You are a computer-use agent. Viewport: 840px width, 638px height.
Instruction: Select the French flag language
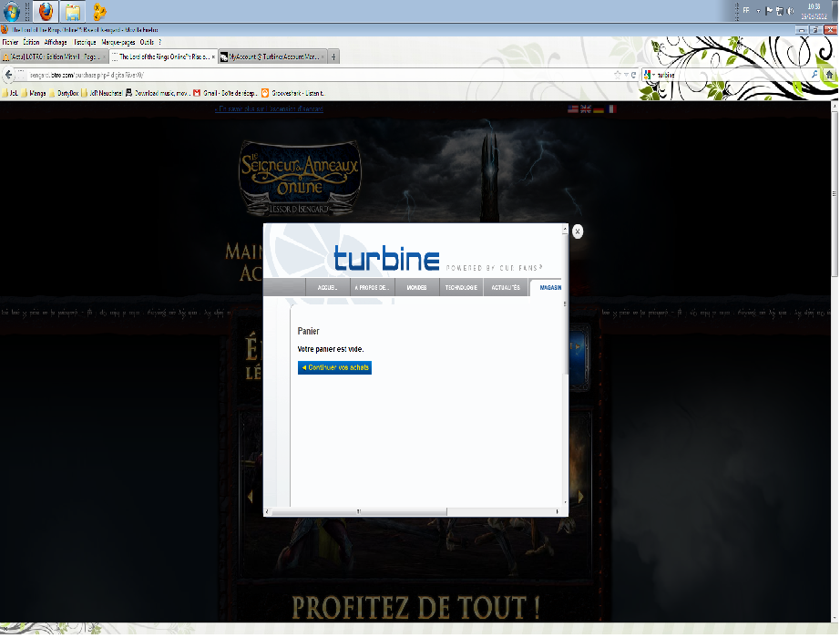pyautogui.click(x=611, y=108)
